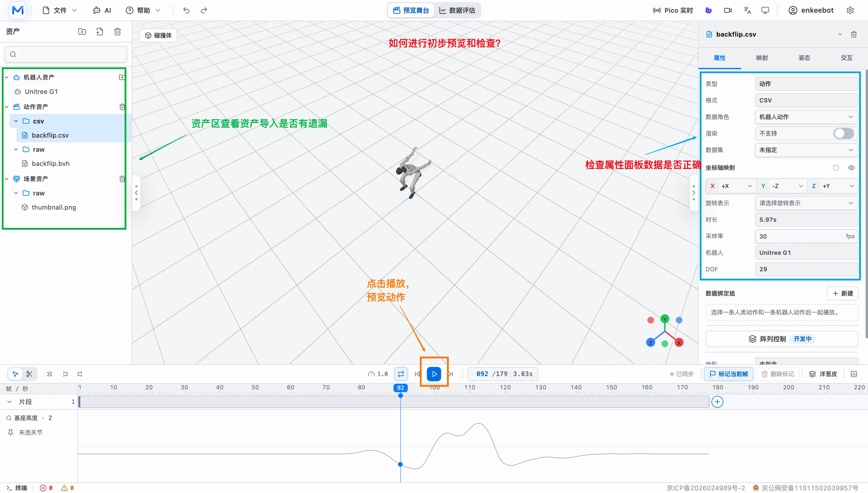
Task: Collapse the 动作资产 section
Action: click(6, 107)
